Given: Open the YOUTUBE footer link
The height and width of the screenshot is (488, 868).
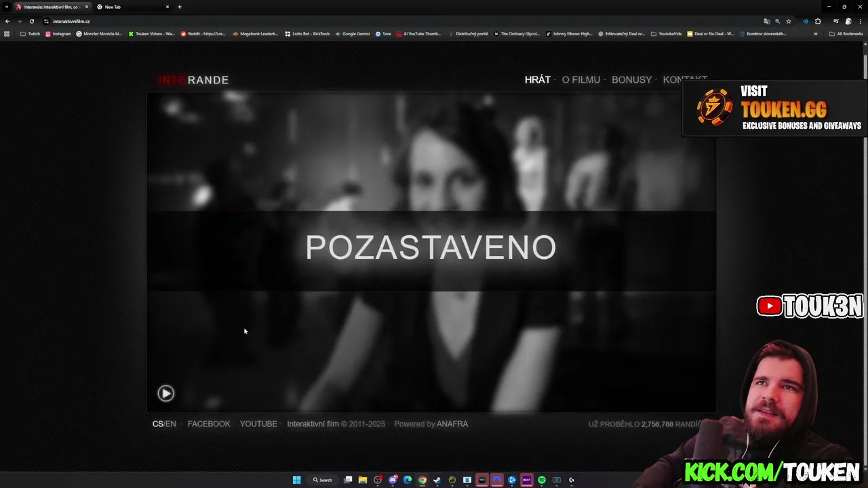Looking at the screenshot, I should (x=258, y=424).
